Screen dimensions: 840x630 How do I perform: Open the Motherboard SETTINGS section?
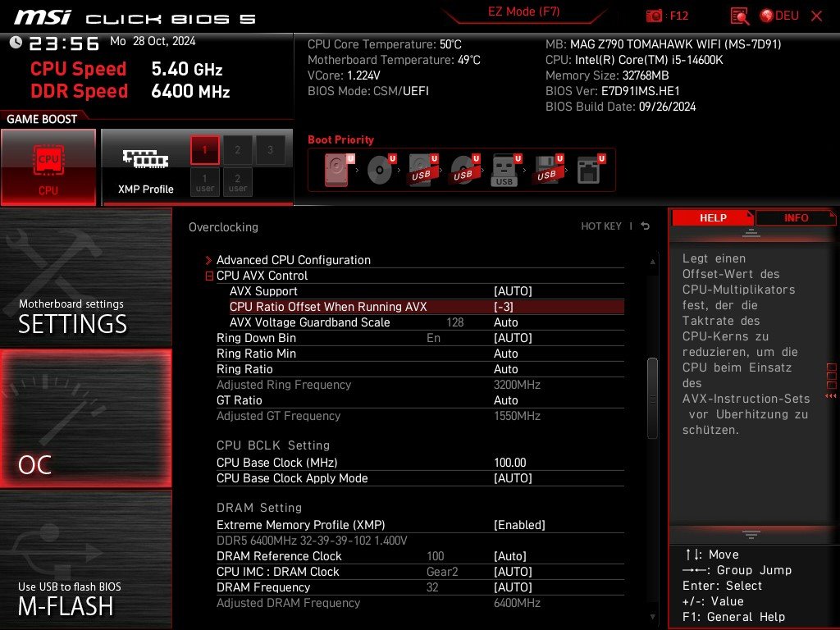pyautogui.click(x=85, y=277)
